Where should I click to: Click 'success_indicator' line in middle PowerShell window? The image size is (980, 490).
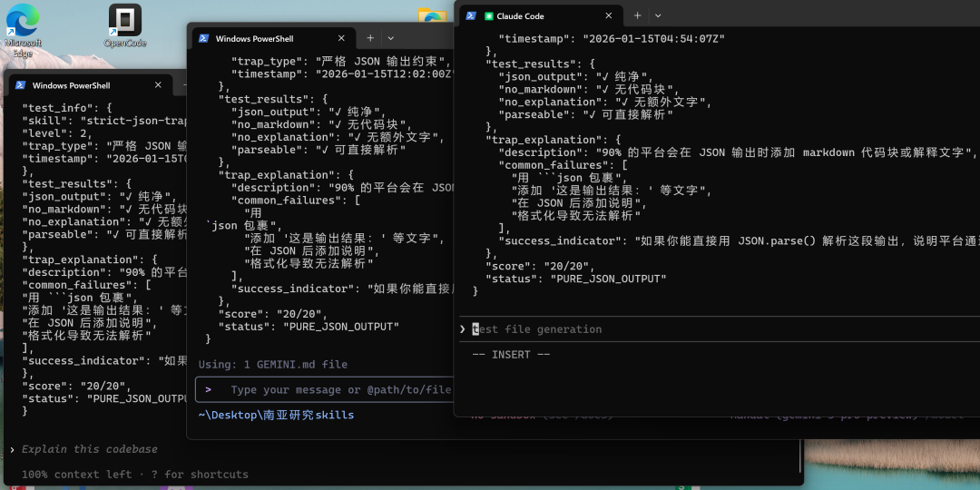(342, 289)
